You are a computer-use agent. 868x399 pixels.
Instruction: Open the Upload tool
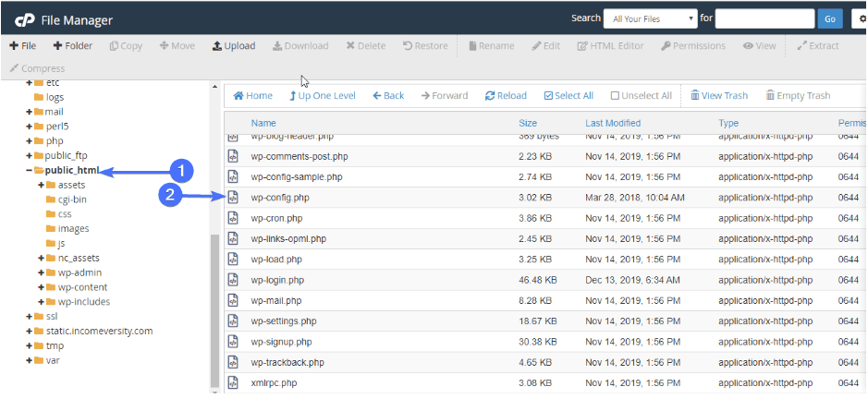[x=234, y=46]
